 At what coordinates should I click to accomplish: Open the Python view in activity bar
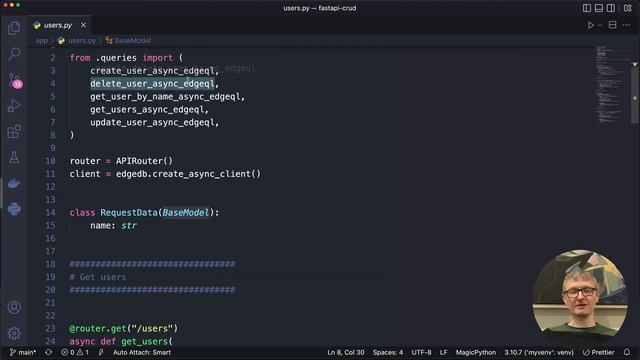(x=14, y=209)
